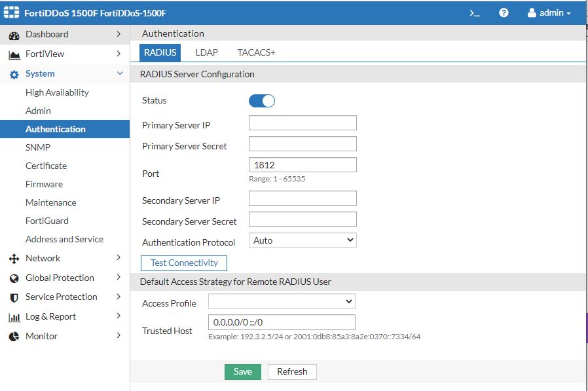
Task: Expand the Log & Report chevron
Action: [x=119, y=316]
